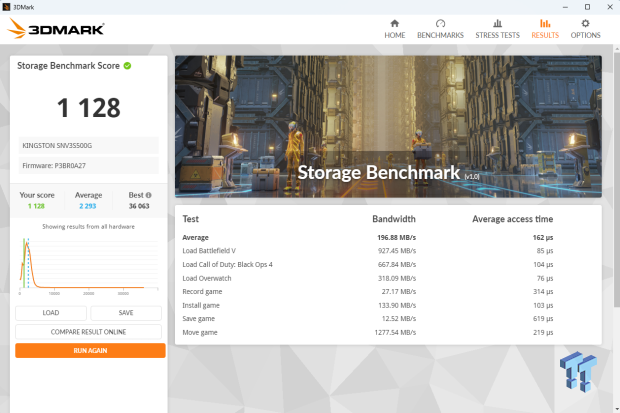Screen dimensions: 620x413
Task: Click the Bandwidth column header
Action: click(394, 219)
